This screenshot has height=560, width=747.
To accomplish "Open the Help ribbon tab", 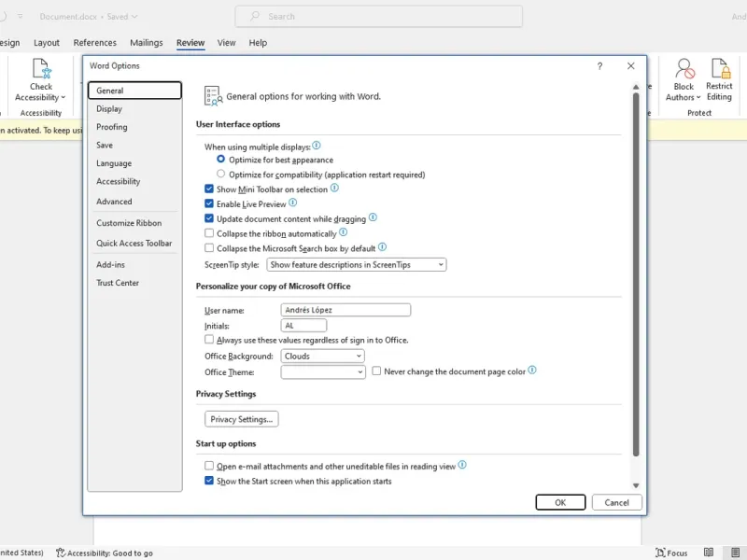I will pos(258,43).
